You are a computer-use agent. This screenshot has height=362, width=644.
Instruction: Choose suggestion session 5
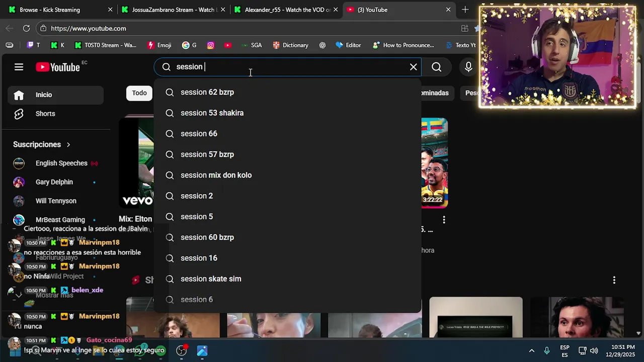pyautogui.click(x=287, y=217)
